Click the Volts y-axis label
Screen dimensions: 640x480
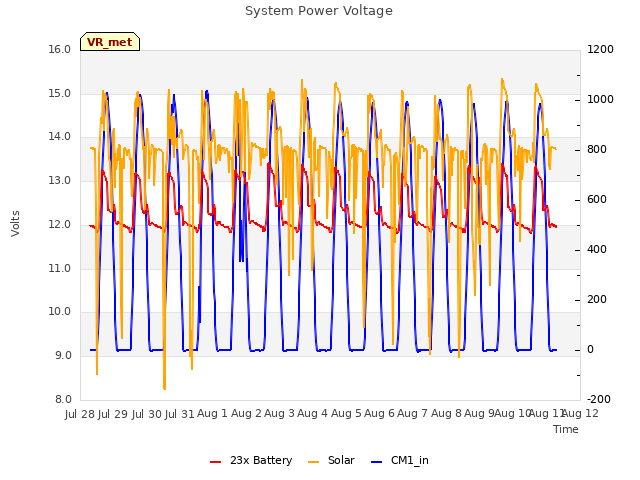[x=16, y=223]
